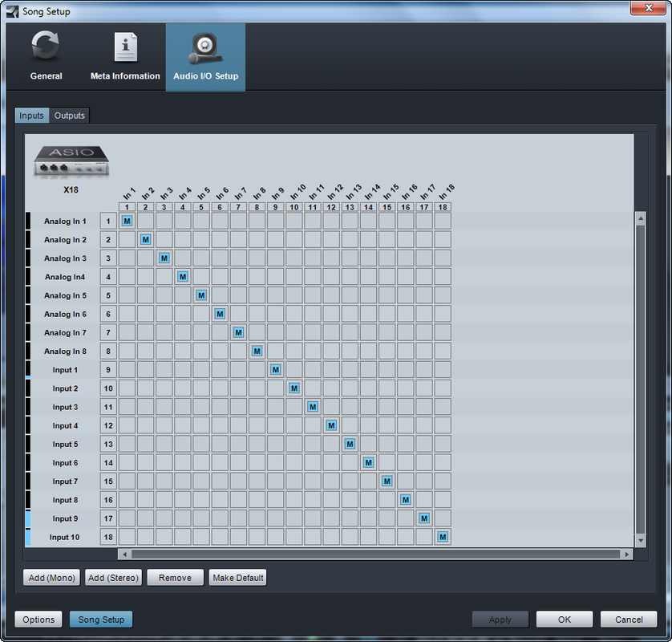Click the vertical scrollbar down arrow

tap(641, 540)
